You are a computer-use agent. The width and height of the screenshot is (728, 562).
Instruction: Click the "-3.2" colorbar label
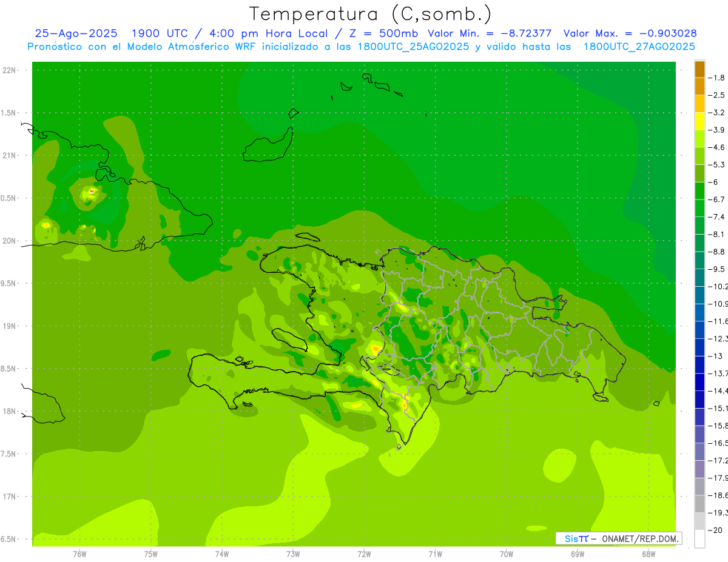click(717, 113)
